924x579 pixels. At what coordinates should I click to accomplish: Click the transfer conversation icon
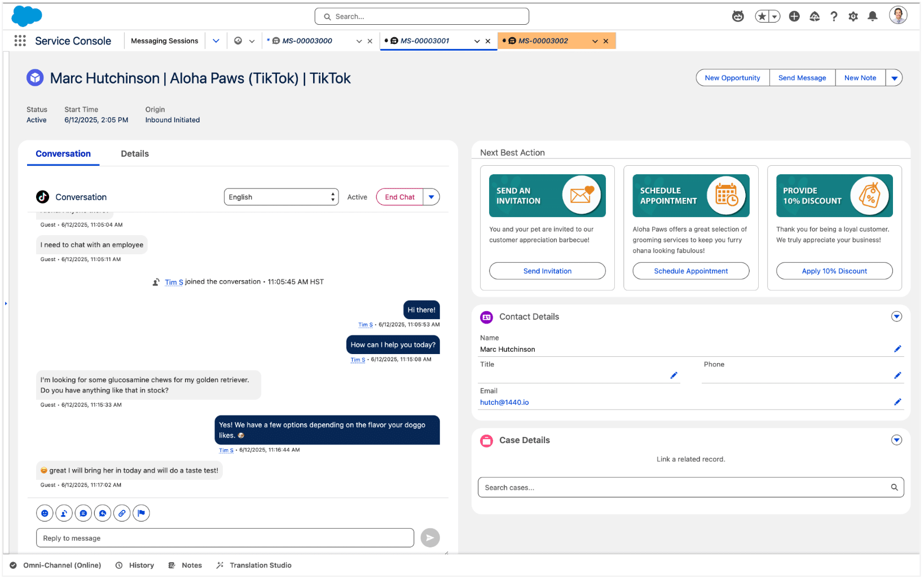(64, 513)
